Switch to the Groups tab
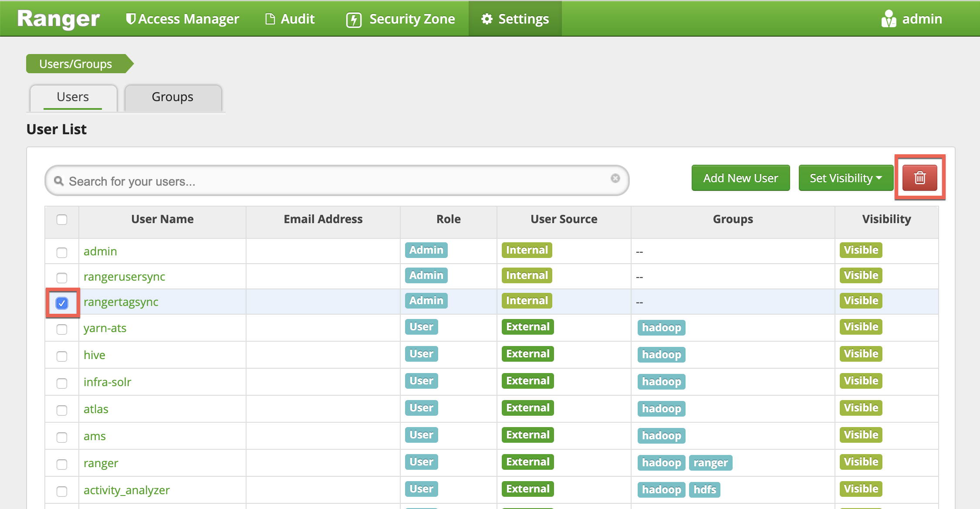980x509 pixels. point(173,98)
